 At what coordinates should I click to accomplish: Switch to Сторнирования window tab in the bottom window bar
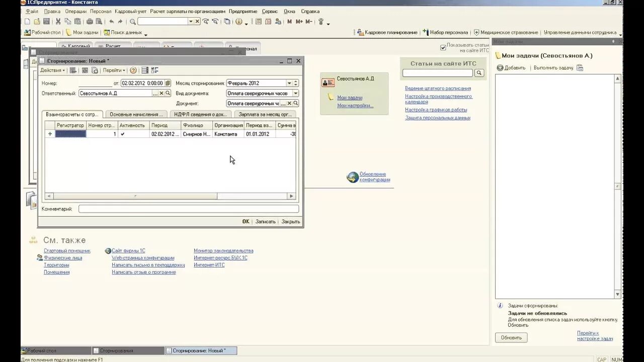(x=128, y=350)
